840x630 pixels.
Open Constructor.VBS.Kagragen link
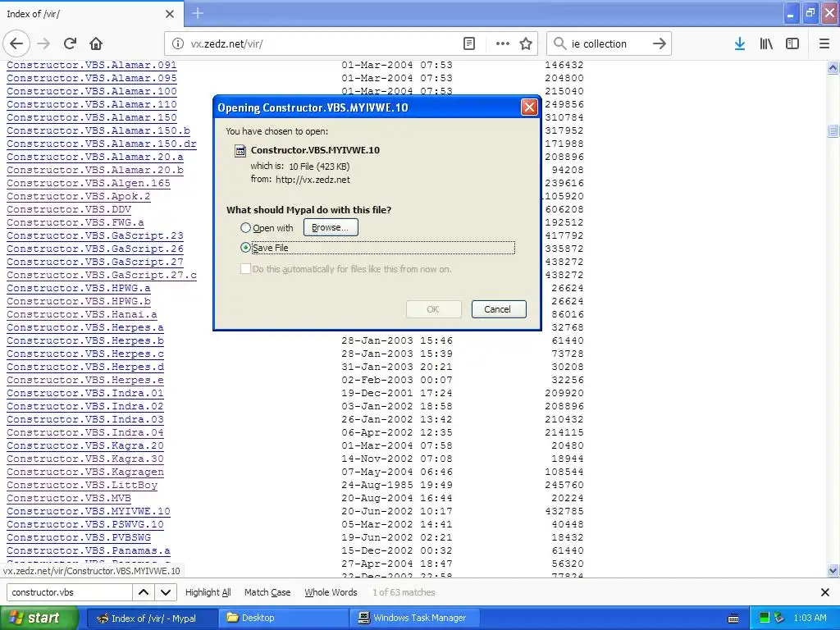point(85,472)
